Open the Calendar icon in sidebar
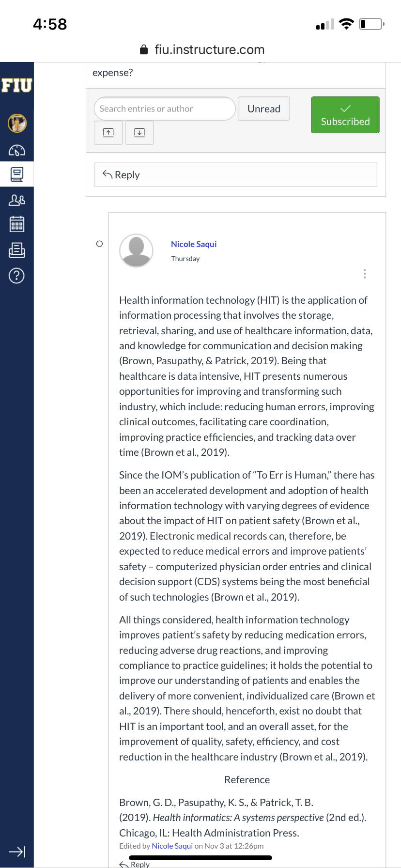The width and height of the screenshot is (401, 868). 17,224
